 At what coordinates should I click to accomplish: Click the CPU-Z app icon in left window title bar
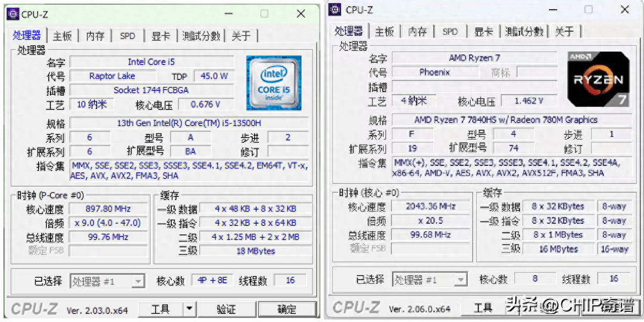tap(12, 14)
